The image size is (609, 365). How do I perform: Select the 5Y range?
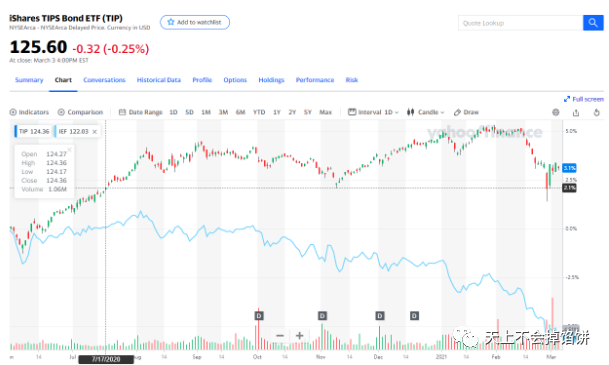coord(308,112)
